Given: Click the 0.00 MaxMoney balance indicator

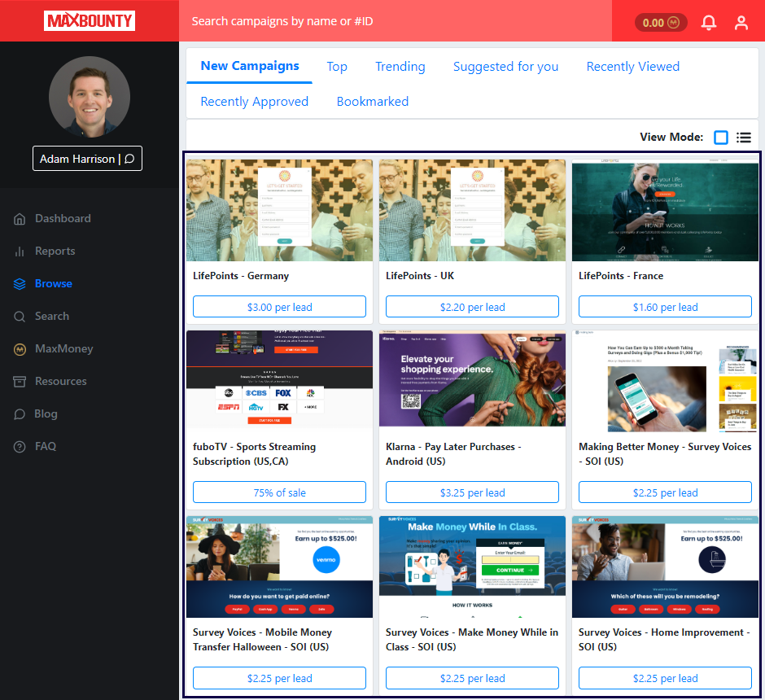Looking at the screenshot, I should (656, 23).
